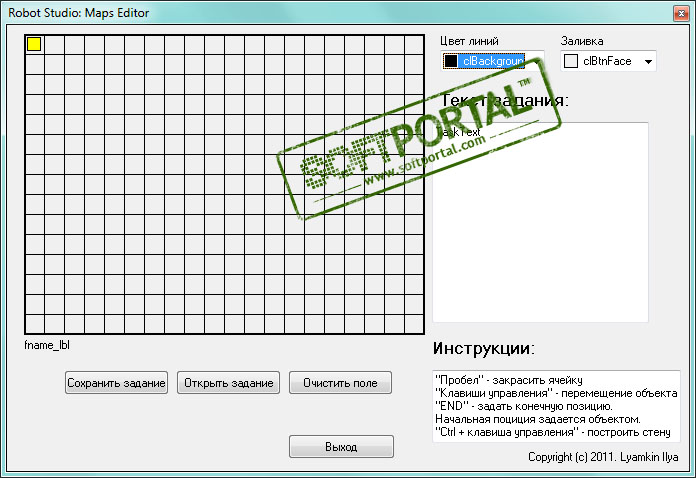Viewport: 696px width, 478px height.
Task: Click the 'fname_lbl' label
Action: (x=47, y=345)
